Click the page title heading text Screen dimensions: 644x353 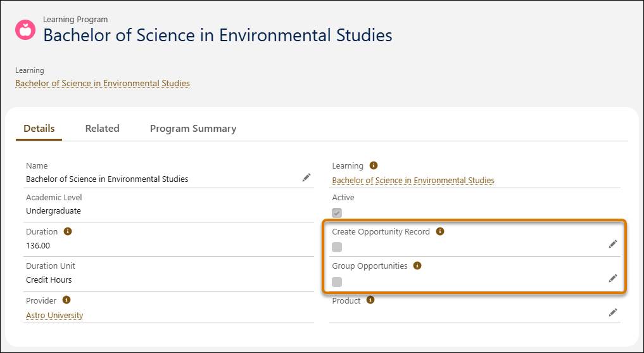click(218, 35)
